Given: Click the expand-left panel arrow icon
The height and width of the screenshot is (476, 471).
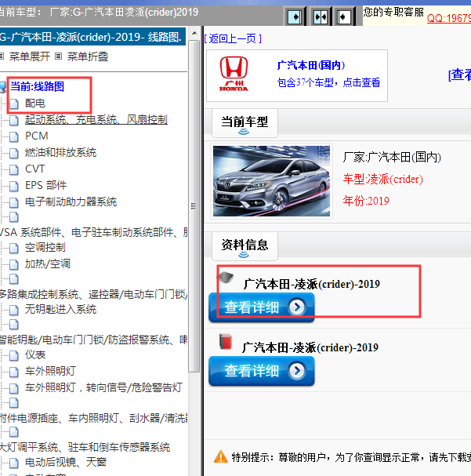Looking at the screenshot, I should click(345, 16).
